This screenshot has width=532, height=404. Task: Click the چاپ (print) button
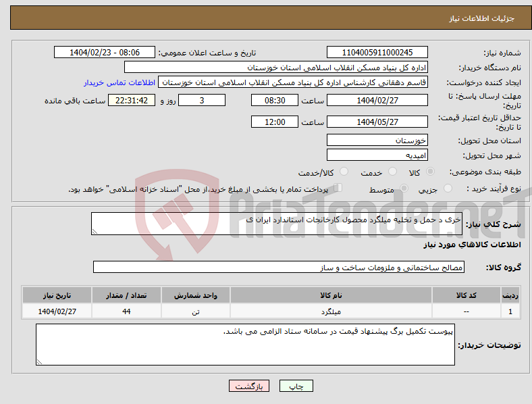point(296,386)
